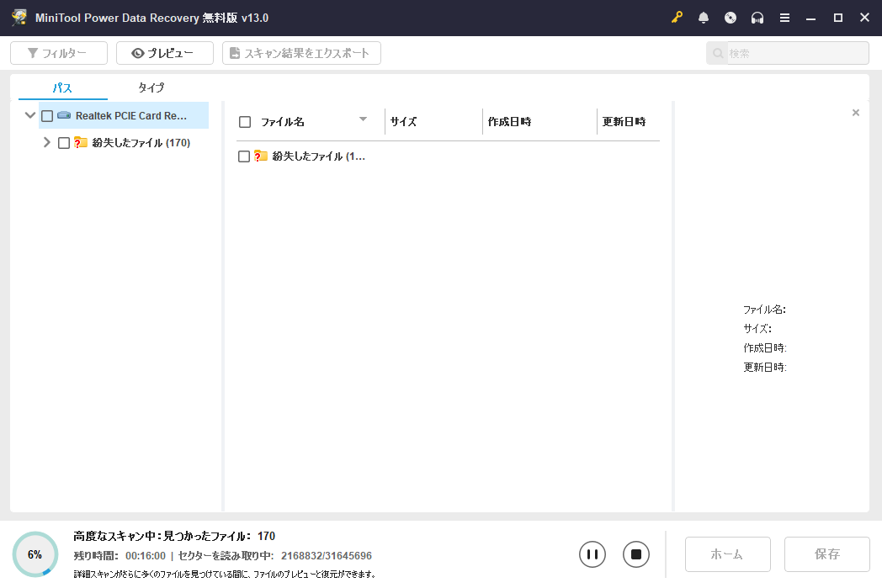Click スキャン結果をエクスポート button
The width and height of the screenshot is (882, 588).
[301, 53]
